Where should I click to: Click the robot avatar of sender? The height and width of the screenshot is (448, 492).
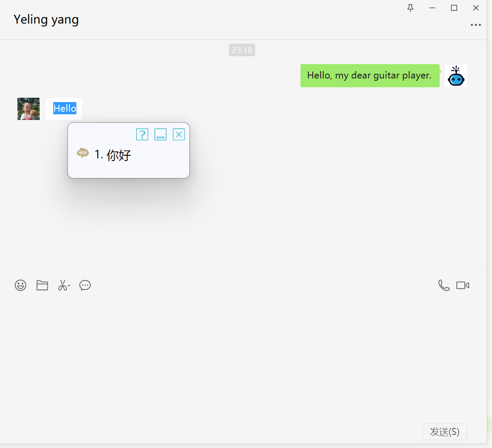pyautogui.click(x=456, y=76)
